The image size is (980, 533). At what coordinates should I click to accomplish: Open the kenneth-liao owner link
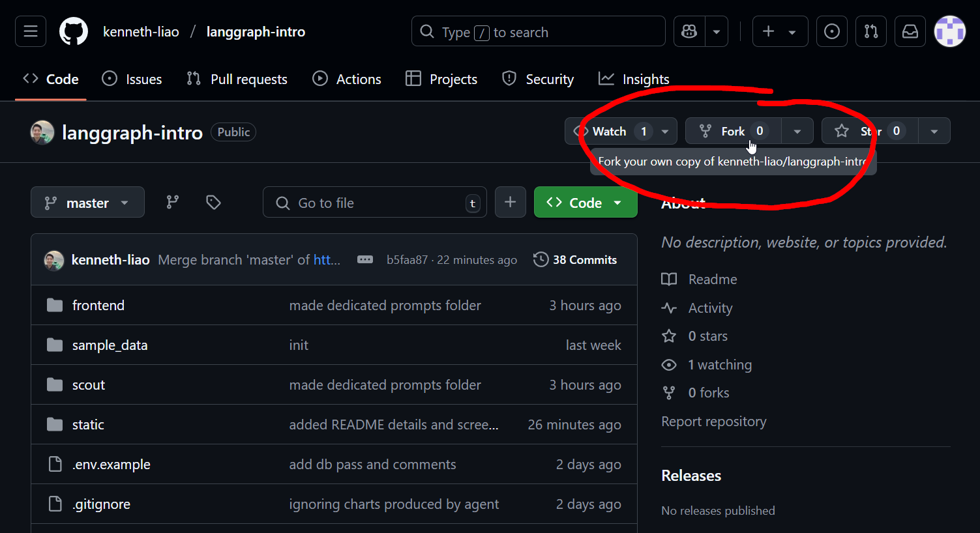click(x=141, y=31)
